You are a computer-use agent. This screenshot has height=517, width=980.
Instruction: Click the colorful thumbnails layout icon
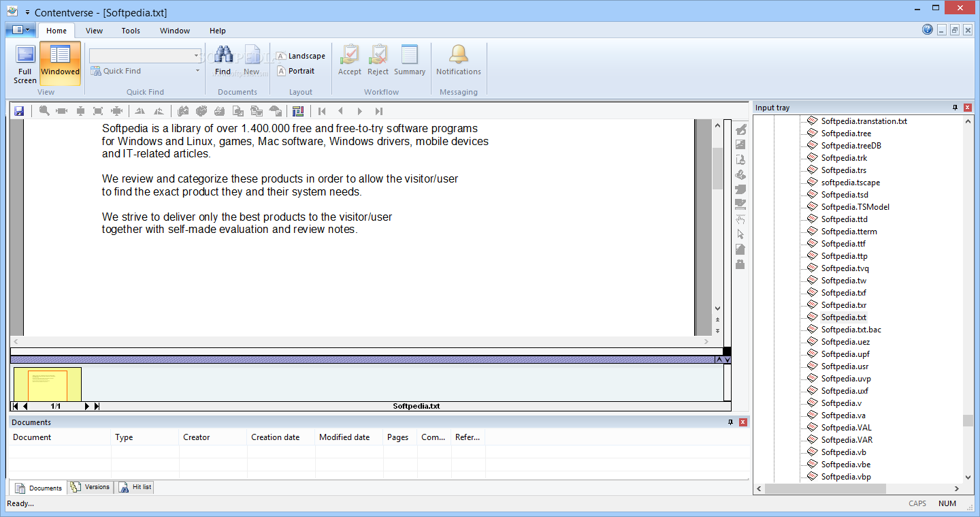(x=298, y=111)
